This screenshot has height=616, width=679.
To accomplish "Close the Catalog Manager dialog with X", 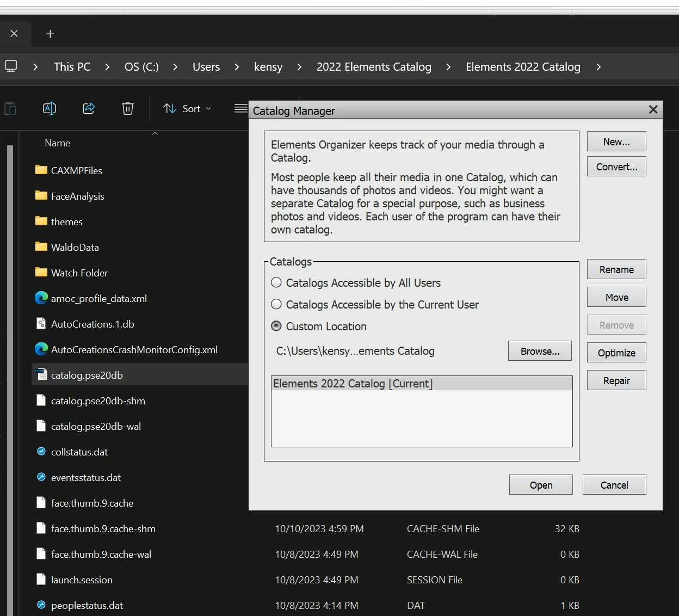I will [x=653, y=110].
